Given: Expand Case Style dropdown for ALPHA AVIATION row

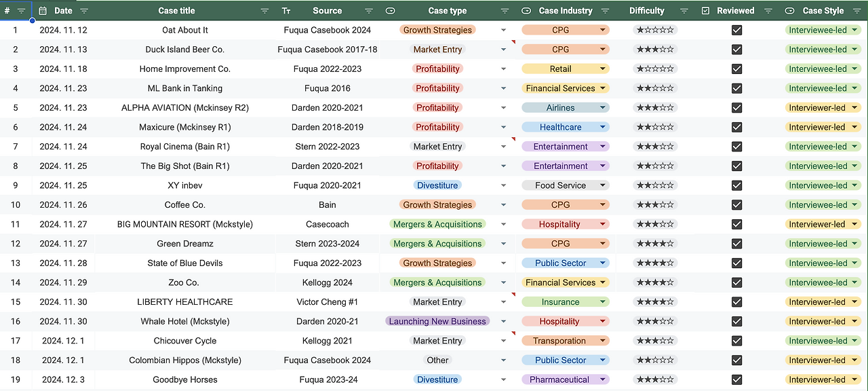Looking at the screenshot, I should pos(854,108).
